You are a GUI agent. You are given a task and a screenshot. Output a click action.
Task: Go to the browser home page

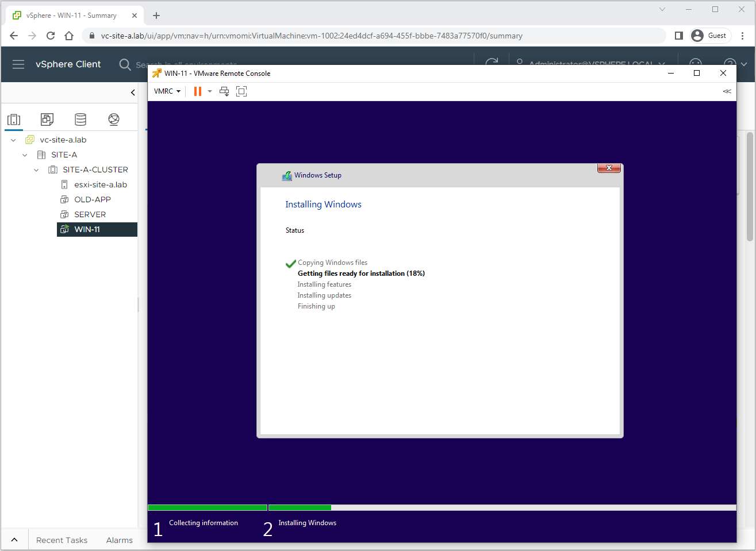click(69, 36)
